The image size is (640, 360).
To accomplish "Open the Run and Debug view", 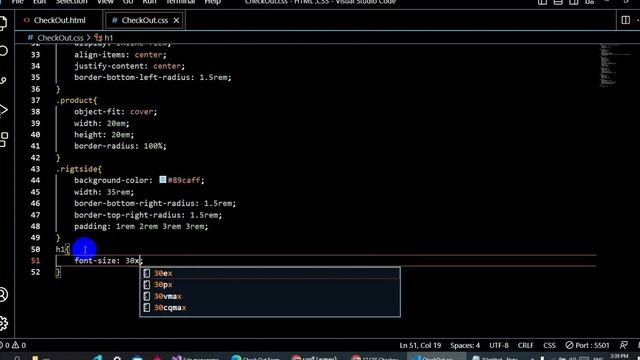I will click(x=3, y=110).
